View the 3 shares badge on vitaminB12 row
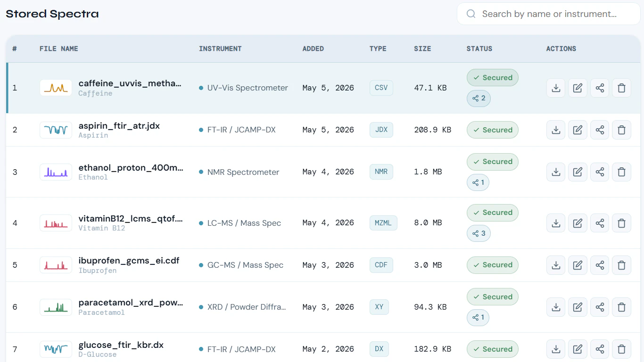The width and height of the screenshot is (644, 362). click(x=479, y=233)
